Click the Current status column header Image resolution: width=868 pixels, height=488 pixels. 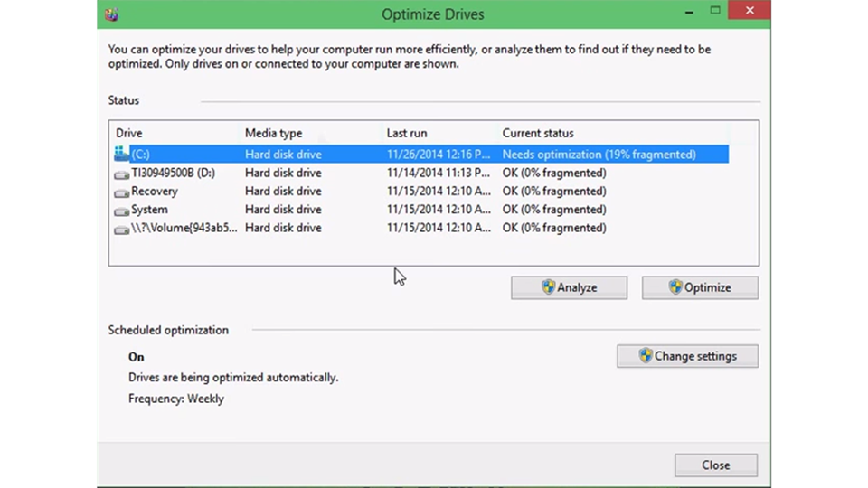pyautogui.click(x=538, y=133)
